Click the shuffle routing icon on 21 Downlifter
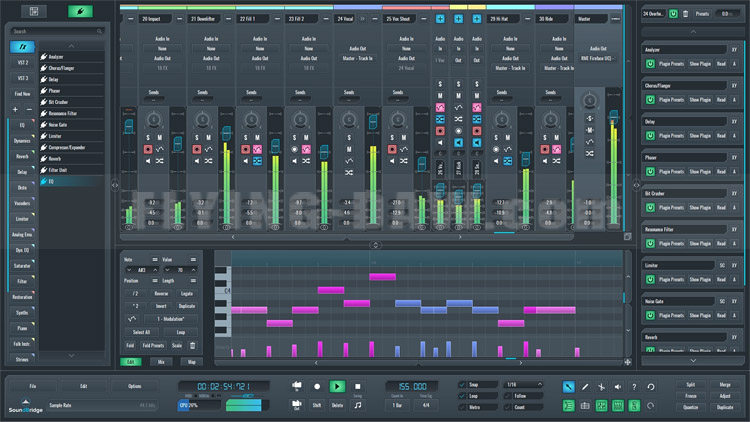The height and width of the screenshot is (422, 750). pyautogui.click(x=209, y=161)
